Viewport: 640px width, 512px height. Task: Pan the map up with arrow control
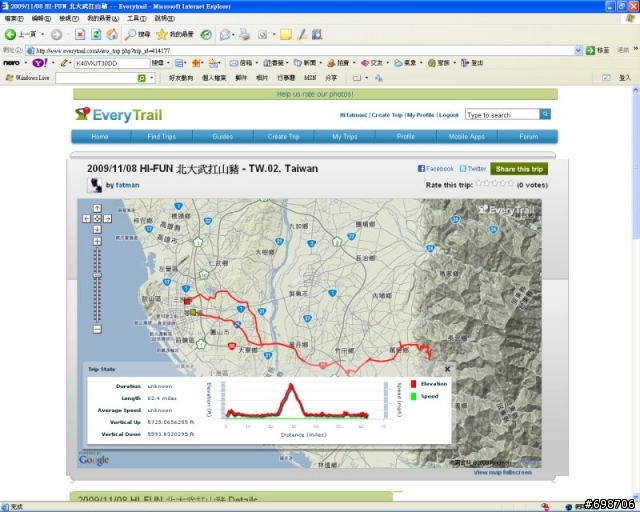coord(97,208)
